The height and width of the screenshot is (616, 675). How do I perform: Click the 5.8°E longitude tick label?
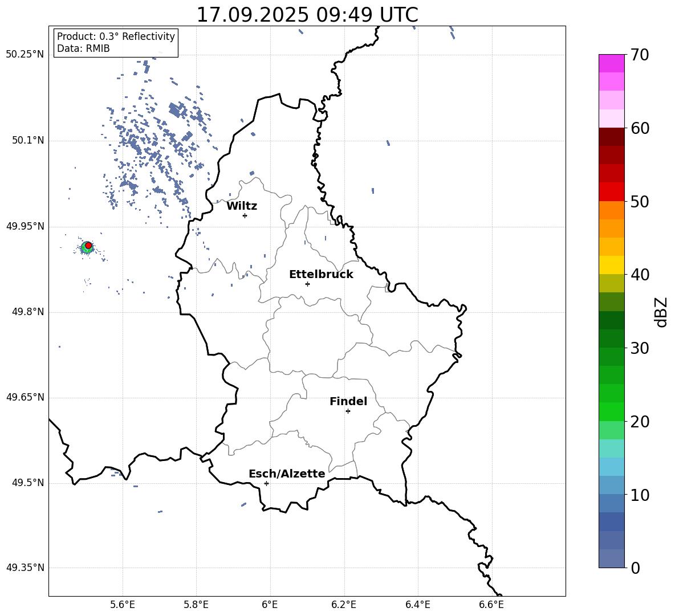[x=196, y=605]
